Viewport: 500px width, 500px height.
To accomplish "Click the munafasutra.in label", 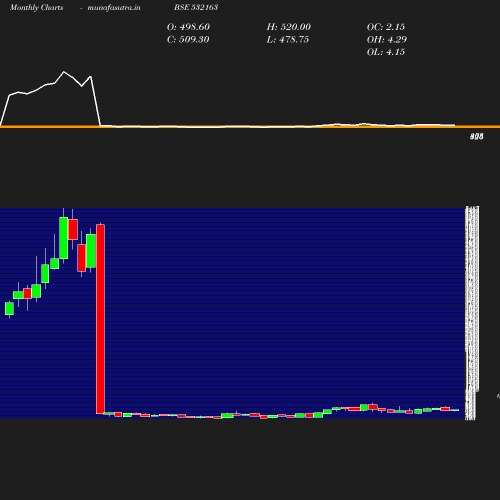I will tap(114, 7).
